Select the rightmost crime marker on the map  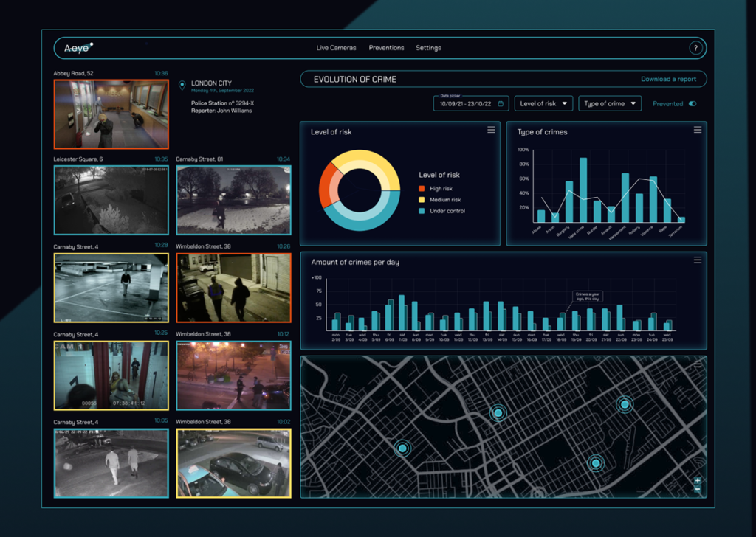pos(625,404)
